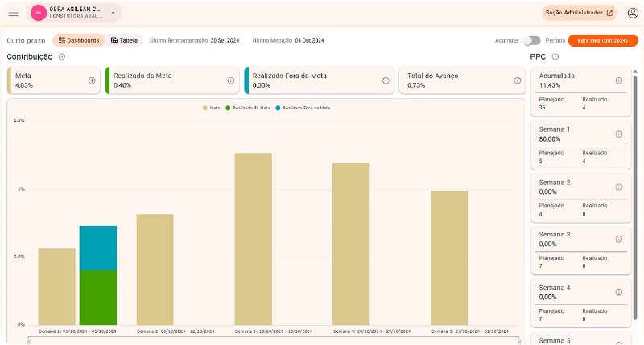Click the Semana 1 80,00% value
The image size is (644, 345).
[x=550, y=139]
